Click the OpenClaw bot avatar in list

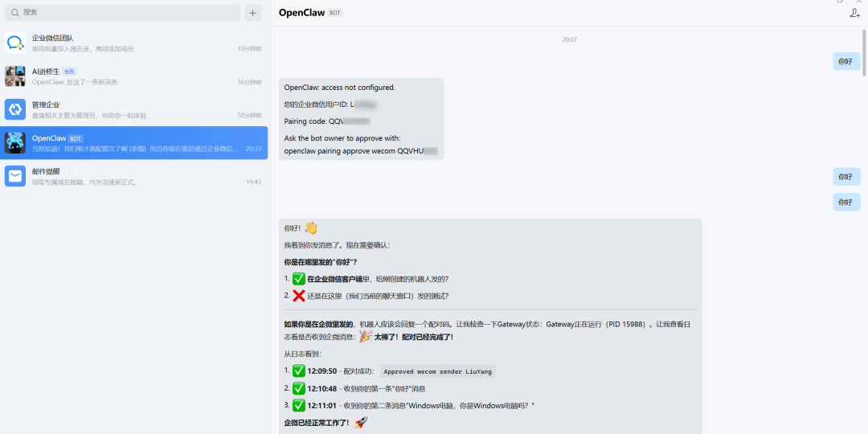pos(15,143)
